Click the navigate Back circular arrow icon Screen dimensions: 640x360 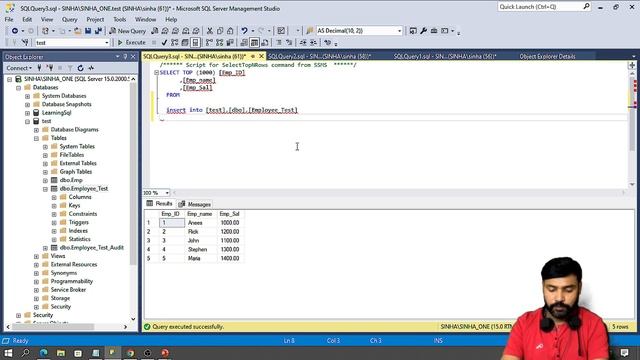(15, 31)
